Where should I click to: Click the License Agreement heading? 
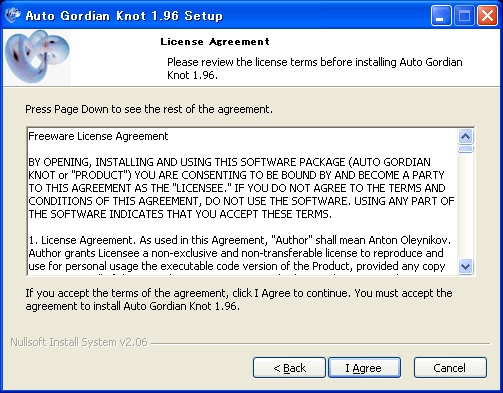[x=215, y=42]
